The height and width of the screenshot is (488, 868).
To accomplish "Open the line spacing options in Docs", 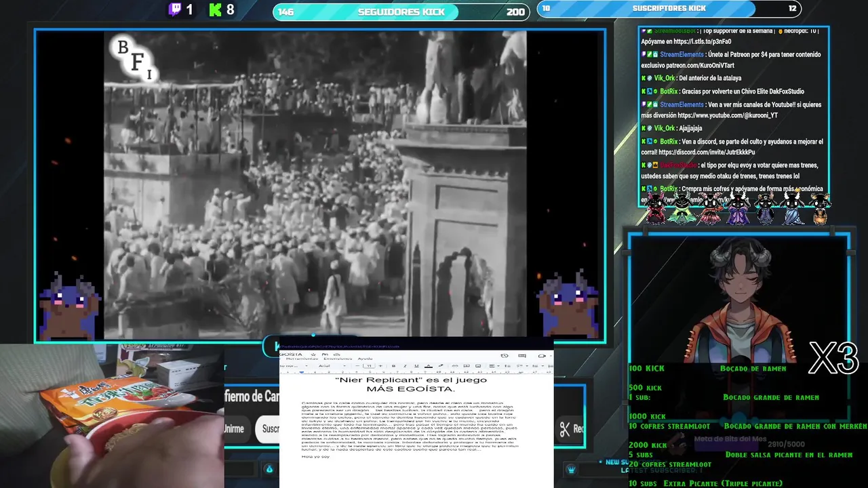I will [x=507, y=366].
